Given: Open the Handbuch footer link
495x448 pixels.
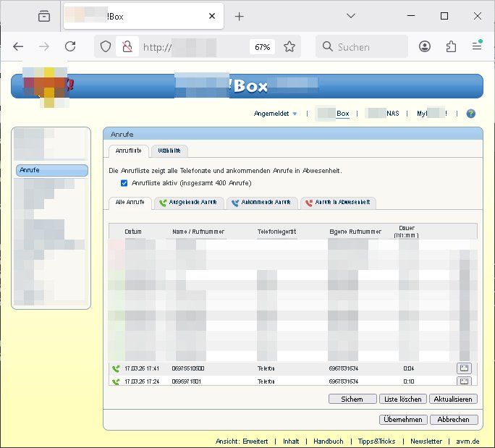Looking at the screenshot, I should (328, 441).
